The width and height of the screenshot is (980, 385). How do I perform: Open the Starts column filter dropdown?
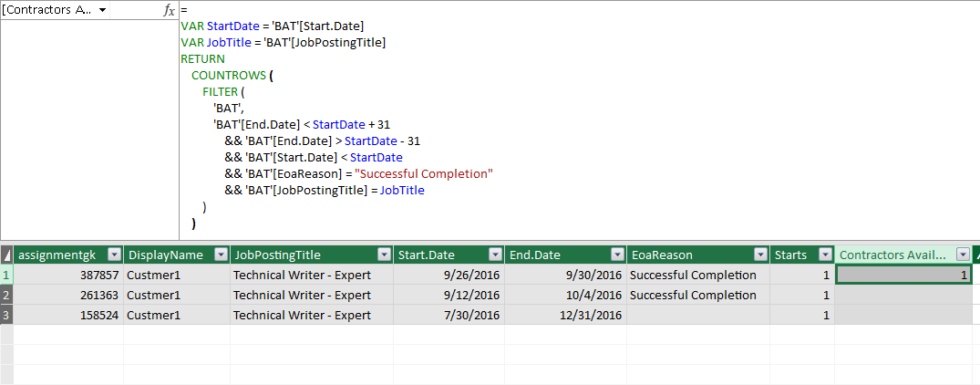coord(825,255)
